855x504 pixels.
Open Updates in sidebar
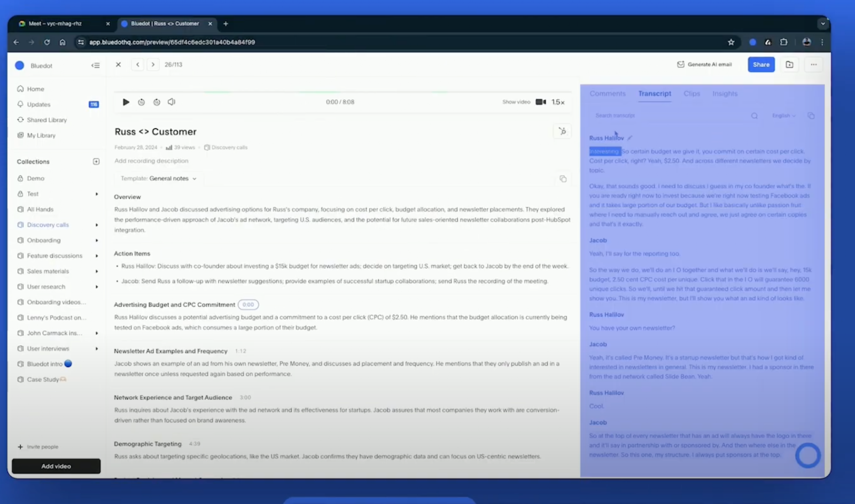point(38,105)
